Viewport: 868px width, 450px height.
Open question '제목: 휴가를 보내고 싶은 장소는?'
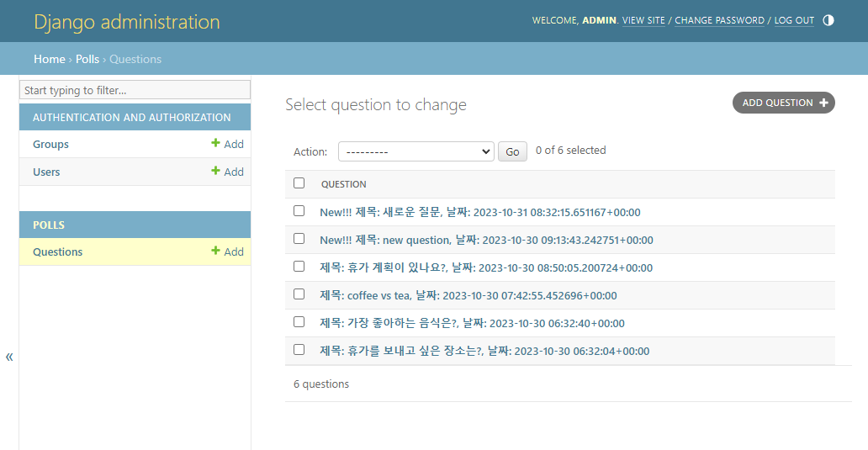point(484,351)
